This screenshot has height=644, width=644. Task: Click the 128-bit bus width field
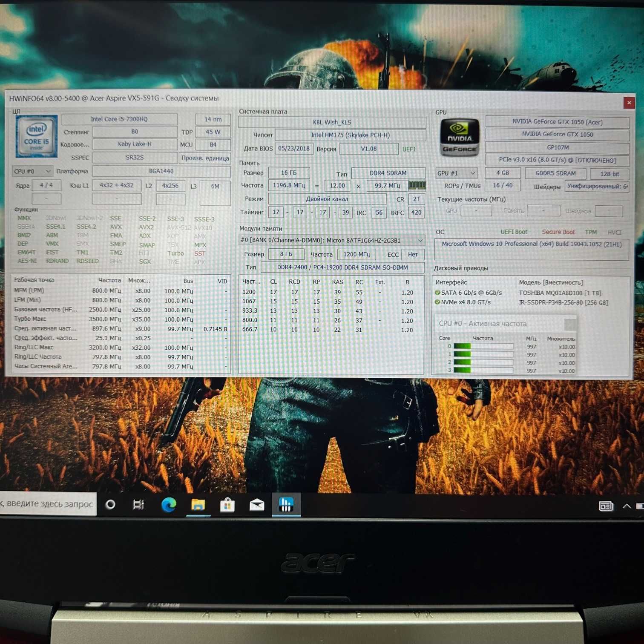click(610, 174)
